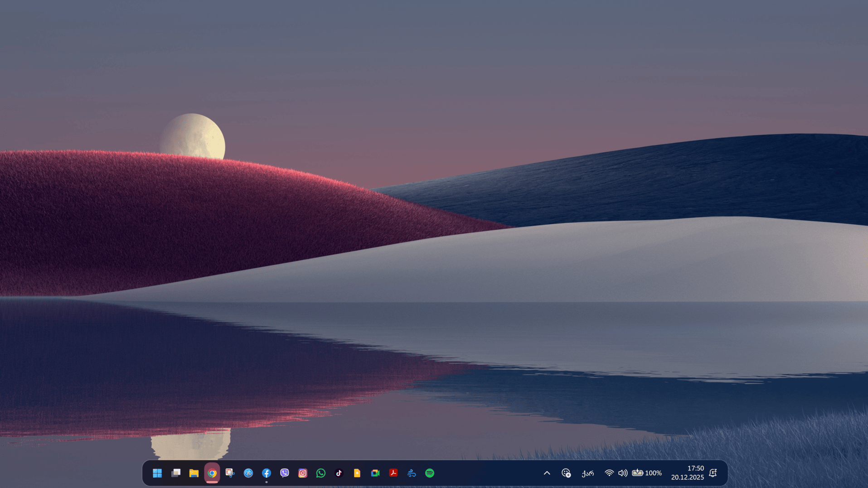Launch the Instagram app
The image size is (868, 488).
303,473
